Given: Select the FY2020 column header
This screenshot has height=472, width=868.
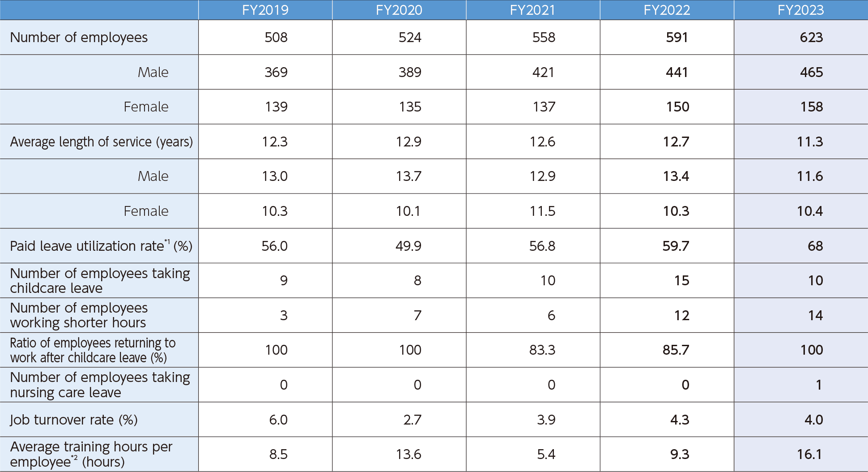Looking at the screenshot, I should point(399,10).
